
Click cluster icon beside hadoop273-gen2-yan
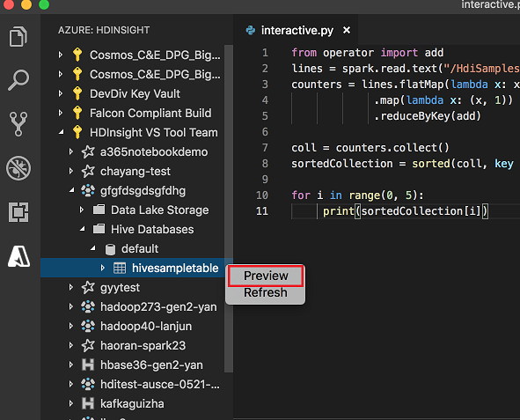(88, 306)
